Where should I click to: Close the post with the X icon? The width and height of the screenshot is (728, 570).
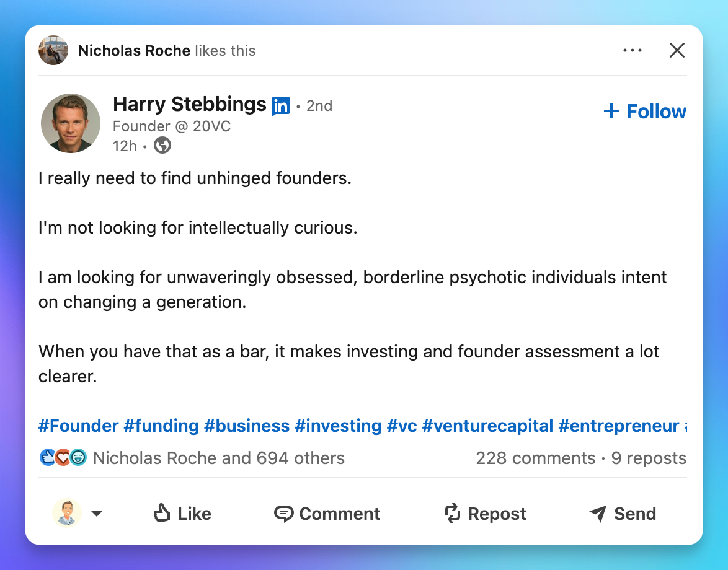coord(677,50)
